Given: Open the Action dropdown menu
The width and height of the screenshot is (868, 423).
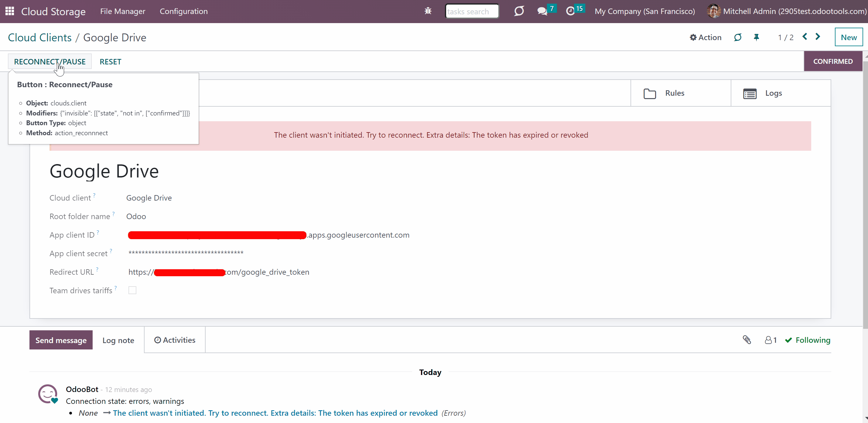Looking at the screenshot, I should click(x=705, y=37).
